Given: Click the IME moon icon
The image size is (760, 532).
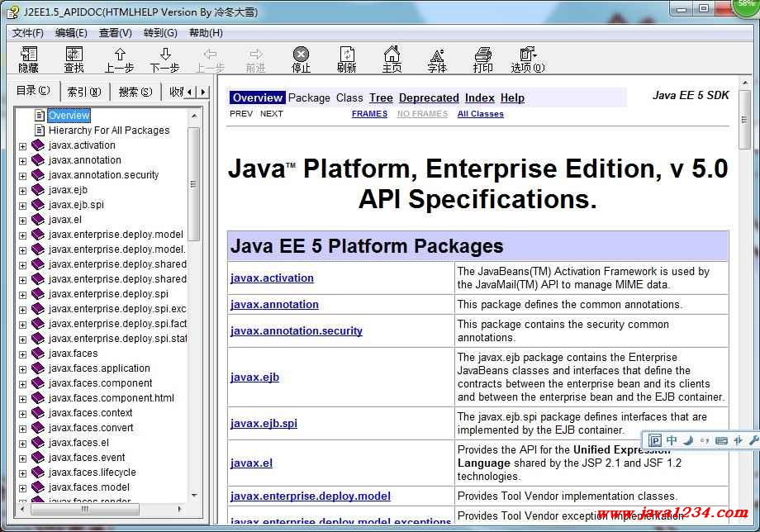Looking at the screenshot, I should pyautogui.click(x=688, y=440).
